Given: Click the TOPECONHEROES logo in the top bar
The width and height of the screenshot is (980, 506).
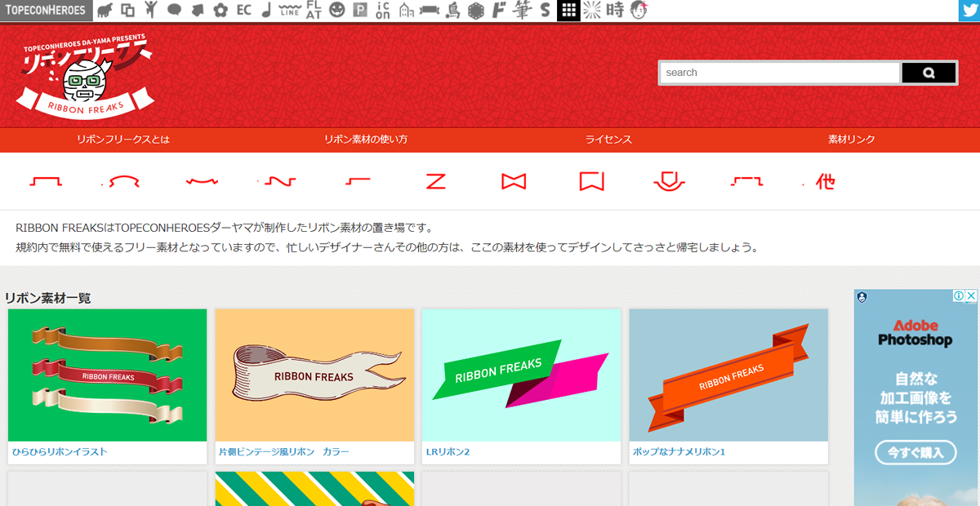Looking at the screenshot, I should (x=45, y=11).
